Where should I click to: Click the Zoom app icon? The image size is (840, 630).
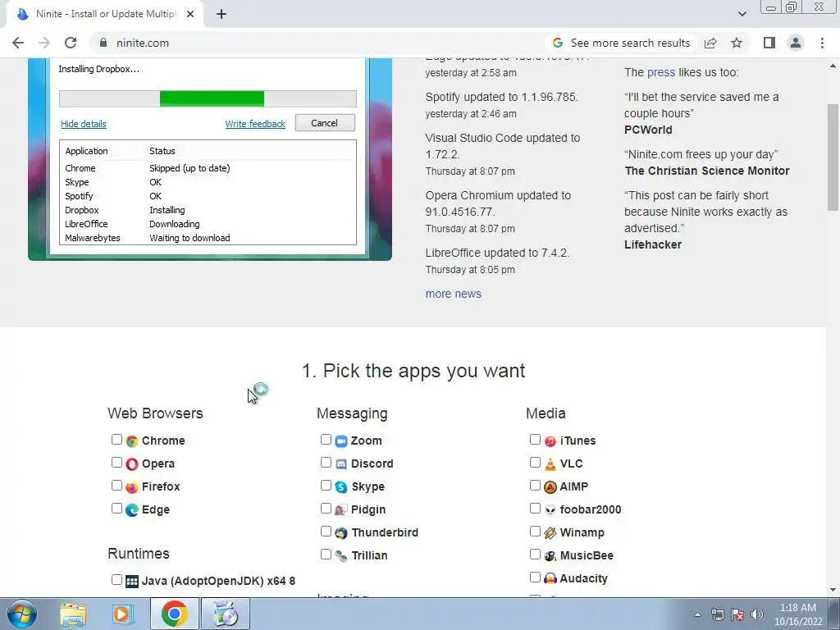341,441
